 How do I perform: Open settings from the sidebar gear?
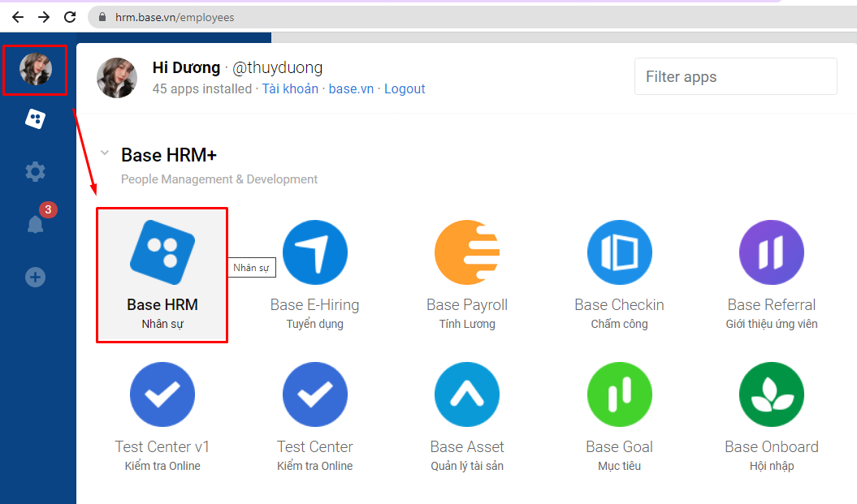(x=35, y=171)
